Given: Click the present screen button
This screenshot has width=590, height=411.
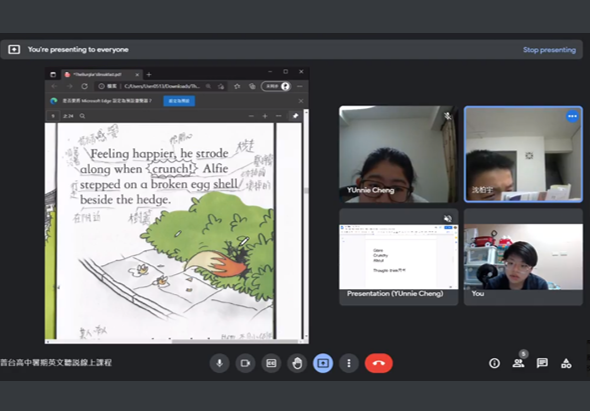Looking at the screenshot, I should click(323, 363).
